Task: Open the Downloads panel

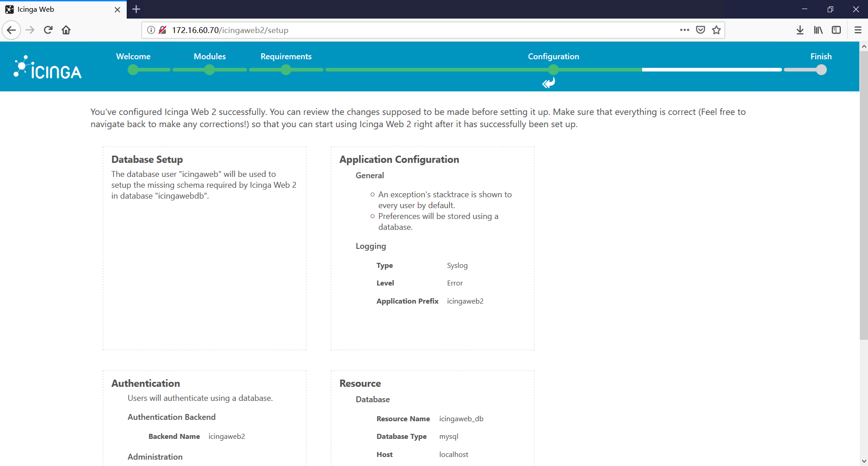Action: tap(800, 30)
